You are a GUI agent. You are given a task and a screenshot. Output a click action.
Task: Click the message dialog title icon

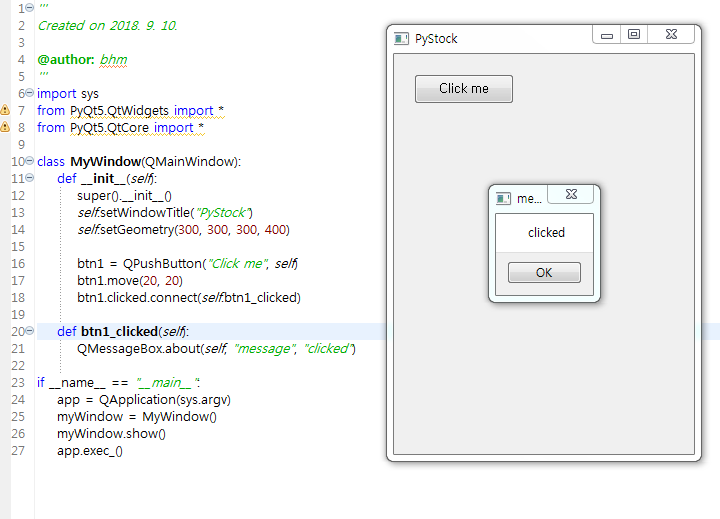tap(503, 198)
